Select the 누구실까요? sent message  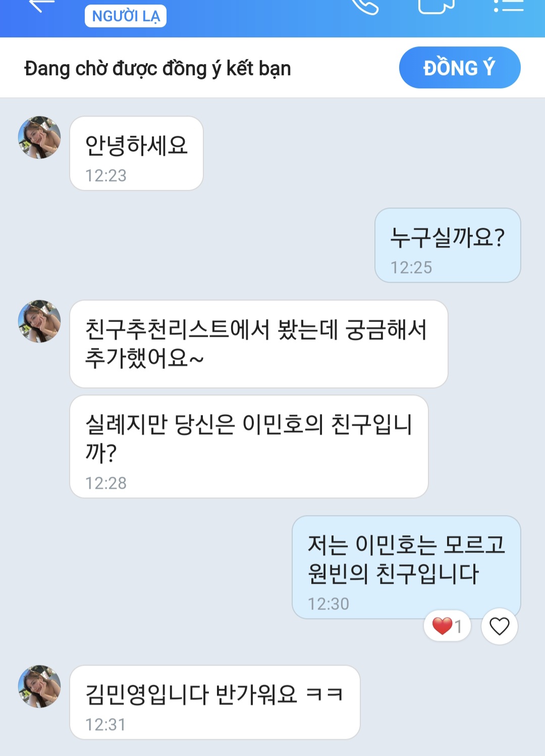(x=448, y=245)
